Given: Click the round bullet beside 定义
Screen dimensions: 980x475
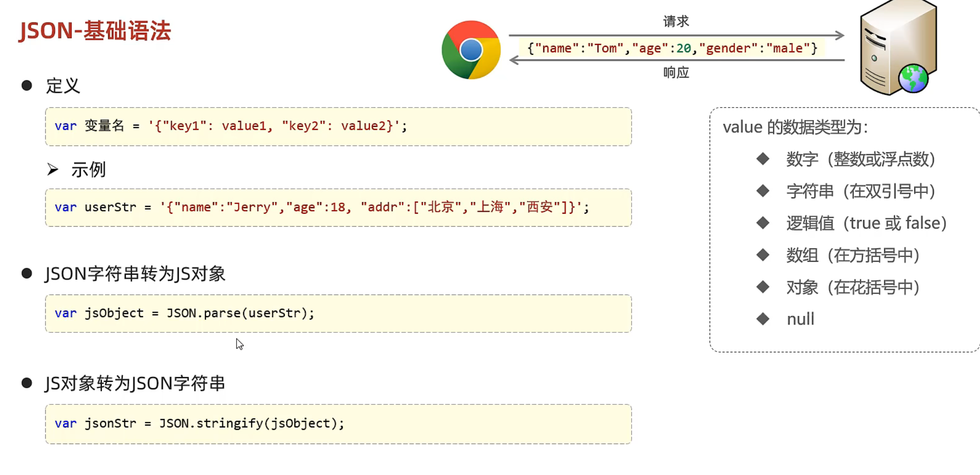Looking at the screenshot, I should click(27, 85).
